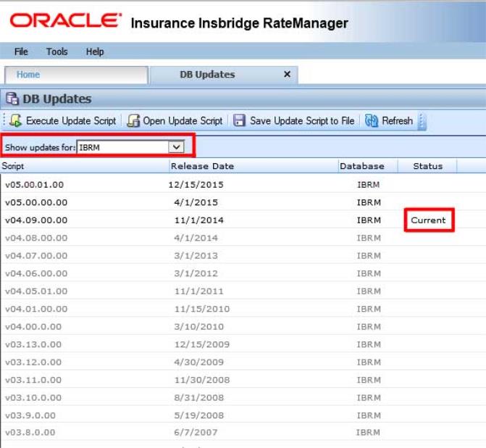This screenshot has height=448, width=486.
Task: Click release date 4/30/2009
Action: [198, 362]
